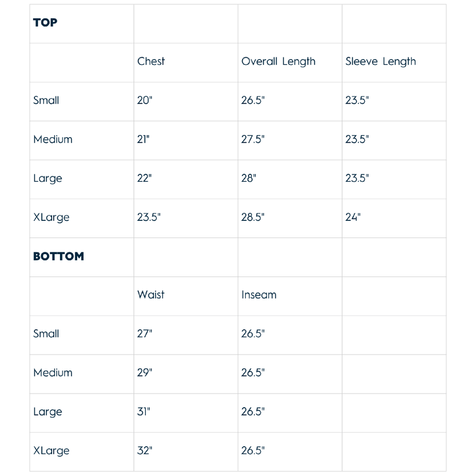Click the Inseam column header
Screen dimensions: 476x476
tap(258, 295)
